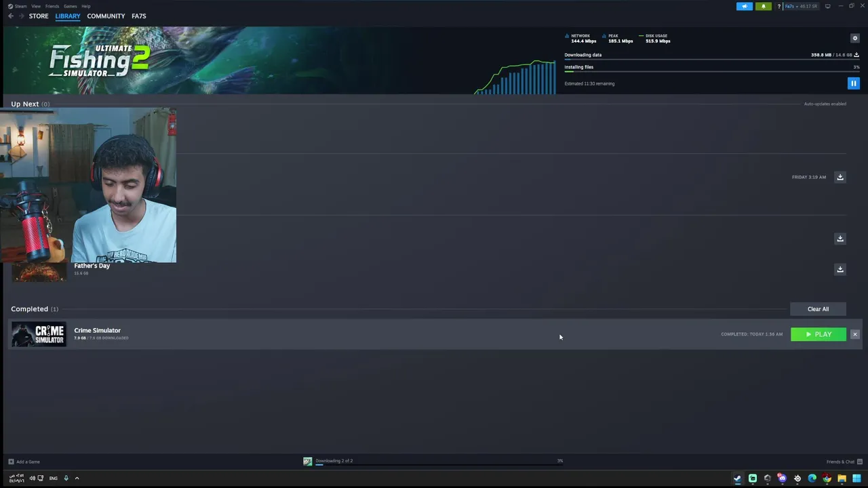Image resolution: width=868 pixels, height=488 pixels.
Task: Remove Crime Simulator from completed list
Action: [x=855, y=334]
